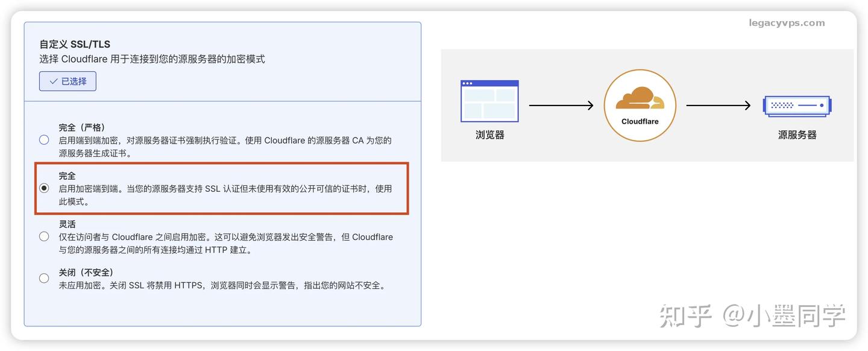Screen dimensions: 868x351
Task: Click the description starting 仅在访问者与 Cloudflare
Action: (225, 243)
